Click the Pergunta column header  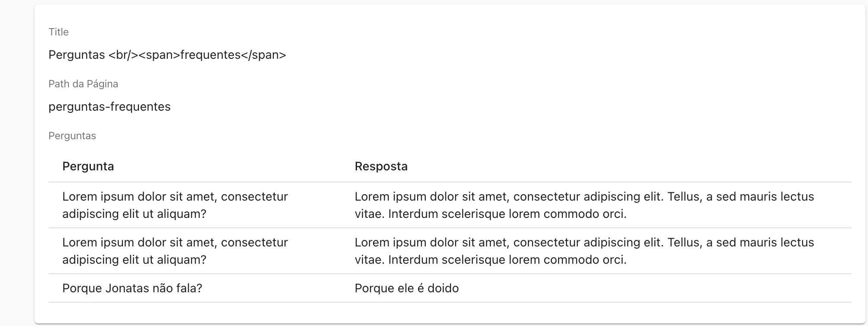coord(88,166)
